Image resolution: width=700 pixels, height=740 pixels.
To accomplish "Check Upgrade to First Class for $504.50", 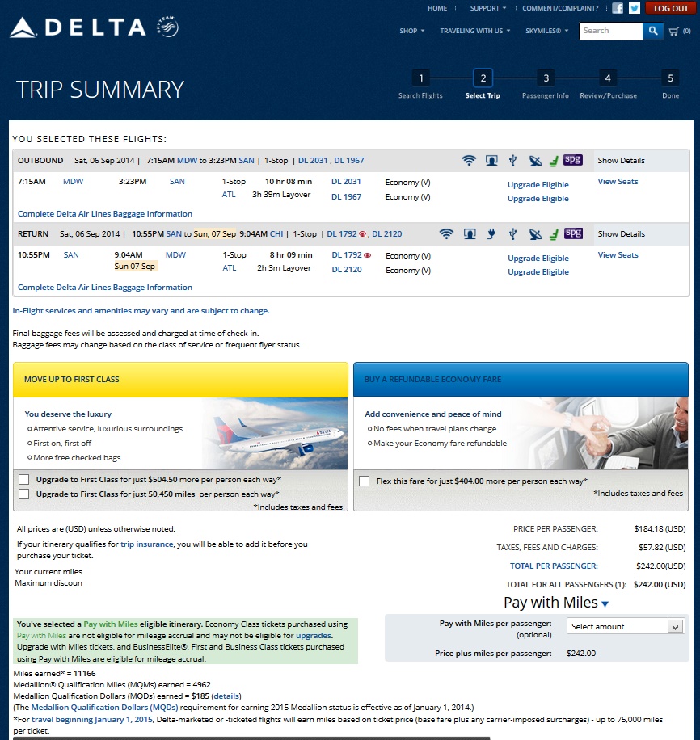I will click(x=23, y=480).
